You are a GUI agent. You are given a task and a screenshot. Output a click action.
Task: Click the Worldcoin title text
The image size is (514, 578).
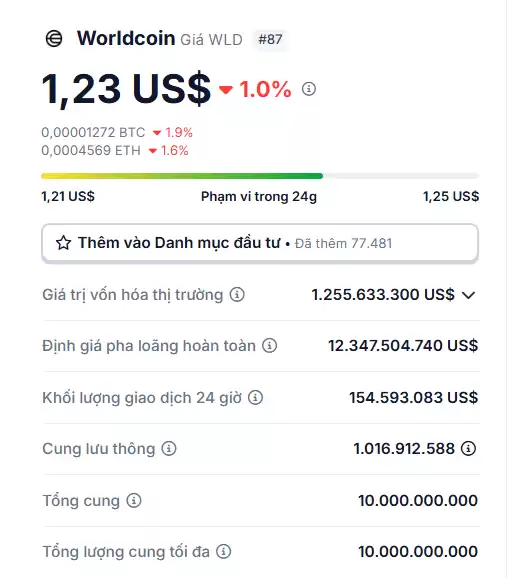[126, 38]
